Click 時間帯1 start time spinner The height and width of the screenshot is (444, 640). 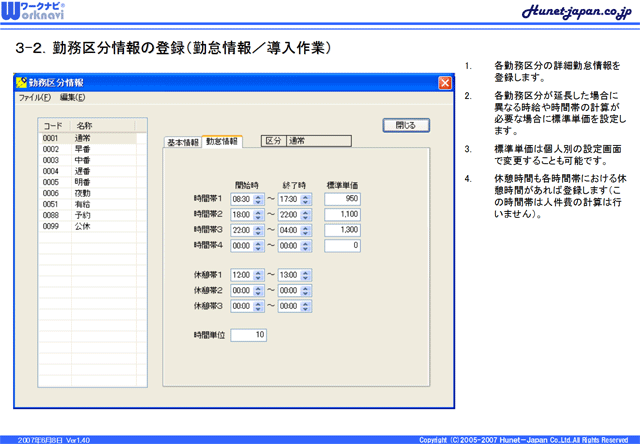[258, 199]
